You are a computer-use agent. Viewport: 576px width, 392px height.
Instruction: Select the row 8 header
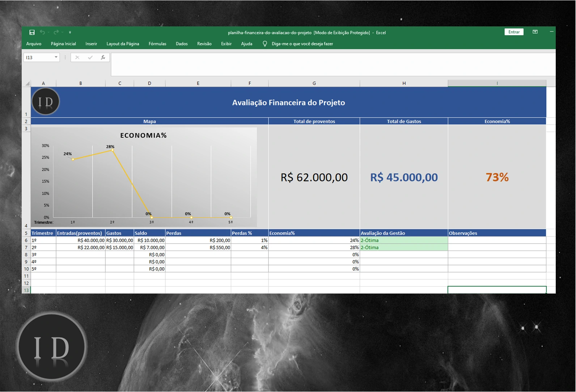coord(26,255)
